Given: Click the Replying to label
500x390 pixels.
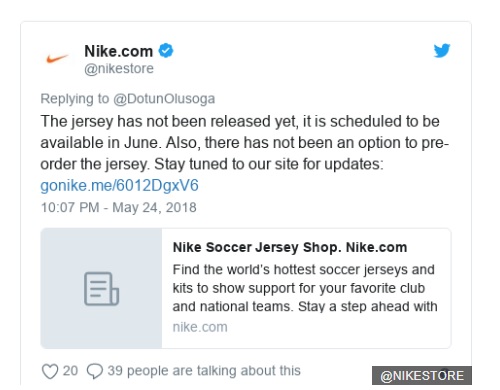Looking at the screenshot, I should [75, 99].
